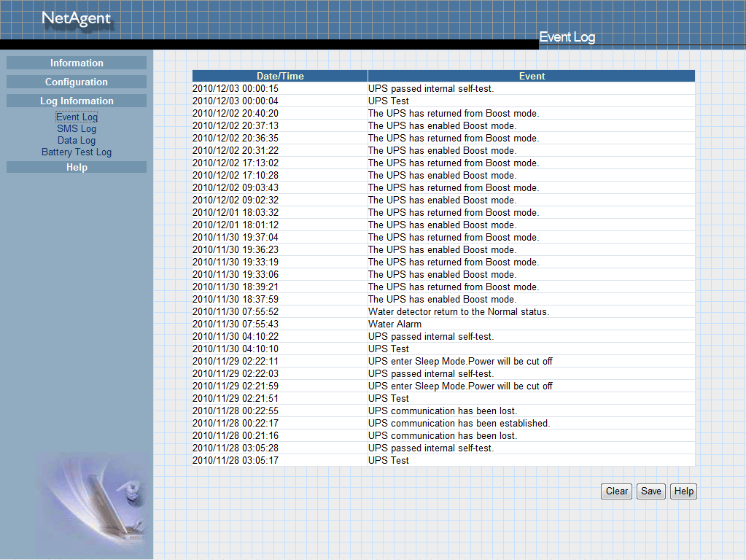Click communication lost event at 00:22:55
Screen dimensions: 746x560
point(443,411)
